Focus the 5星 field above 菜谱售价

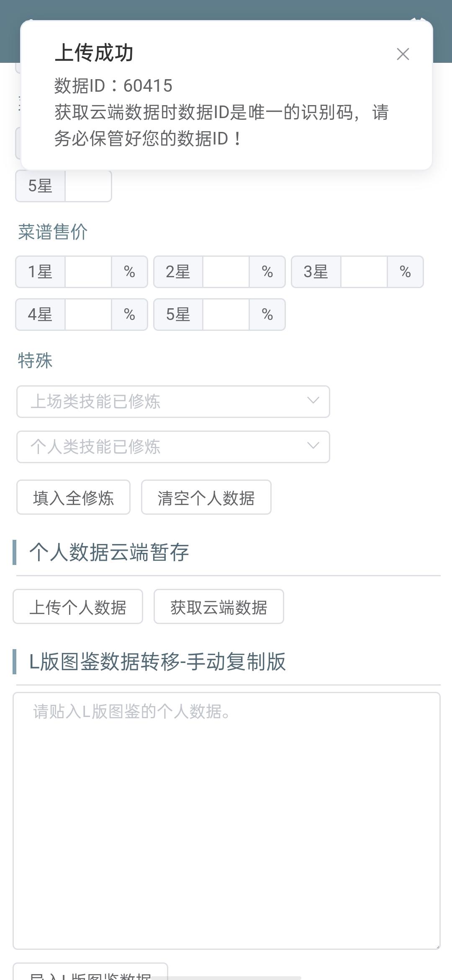pyautogui.click(x=88, y=186)
